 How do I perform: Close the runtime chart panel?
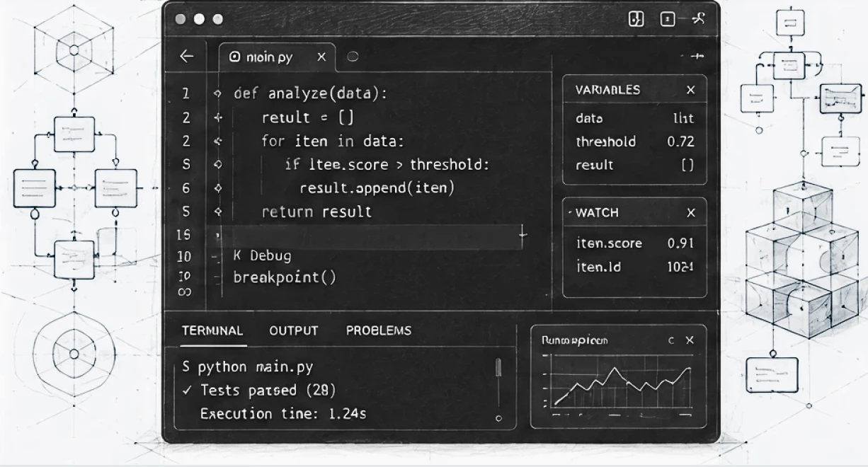[x=690, y=340]
